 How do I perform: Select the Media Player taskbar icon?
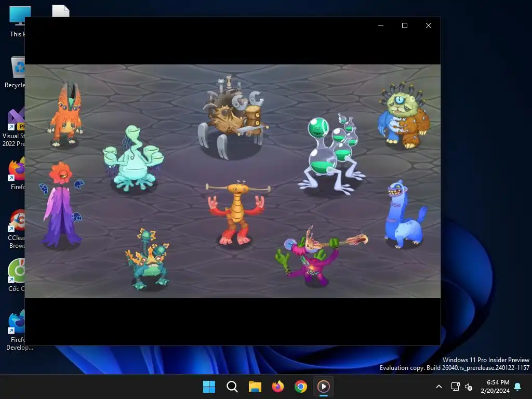click(x=323, y=387)
